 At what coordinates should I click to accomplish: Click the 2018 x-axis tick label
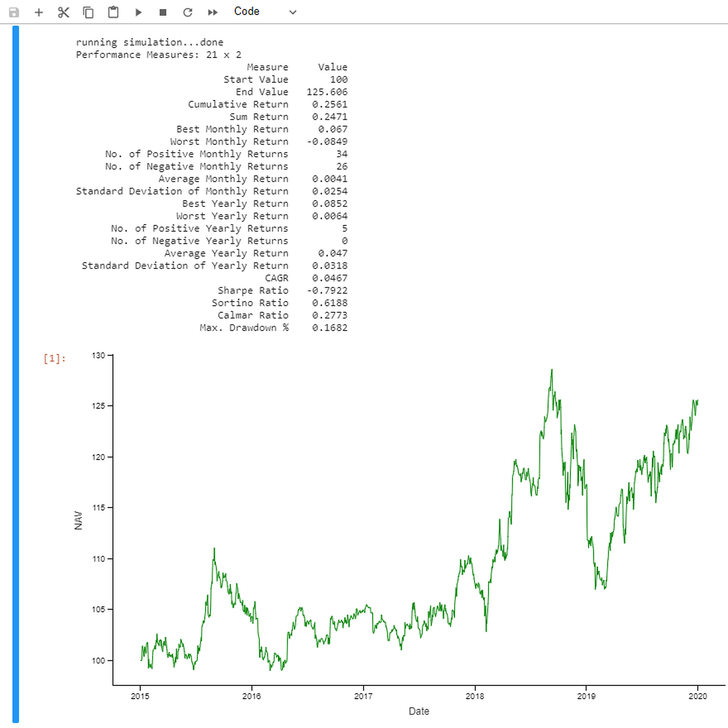pyautogui.click(x=475, y=696)
